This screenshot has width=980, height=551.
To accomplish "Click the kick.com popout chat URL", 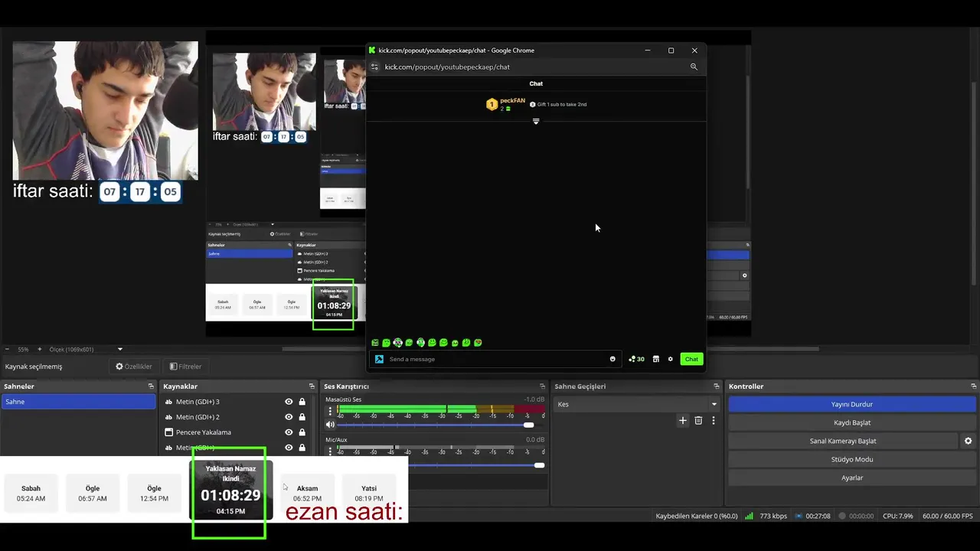I will 447,67.
